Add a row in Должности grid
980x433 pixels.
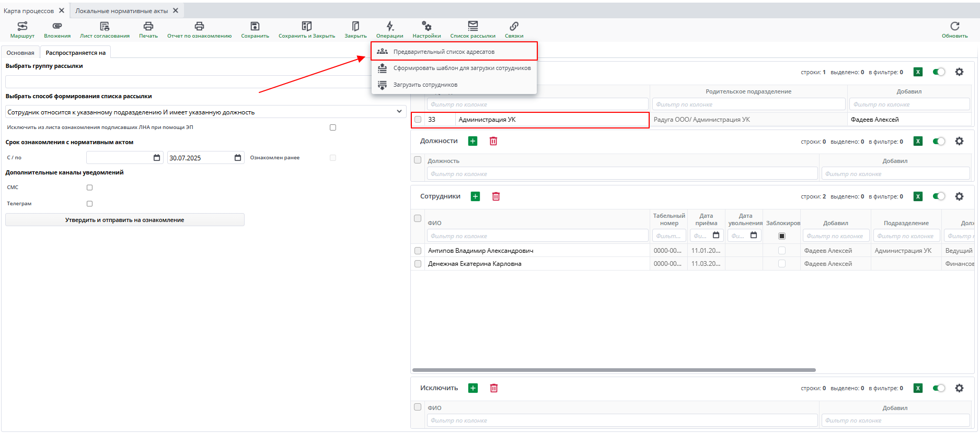[x=473, y=141]
